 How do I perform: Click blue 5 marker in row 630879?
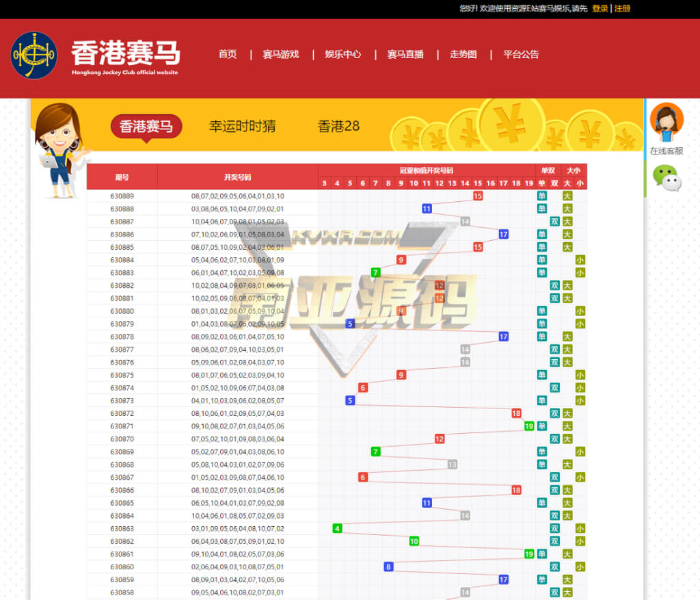pos(350,324)
